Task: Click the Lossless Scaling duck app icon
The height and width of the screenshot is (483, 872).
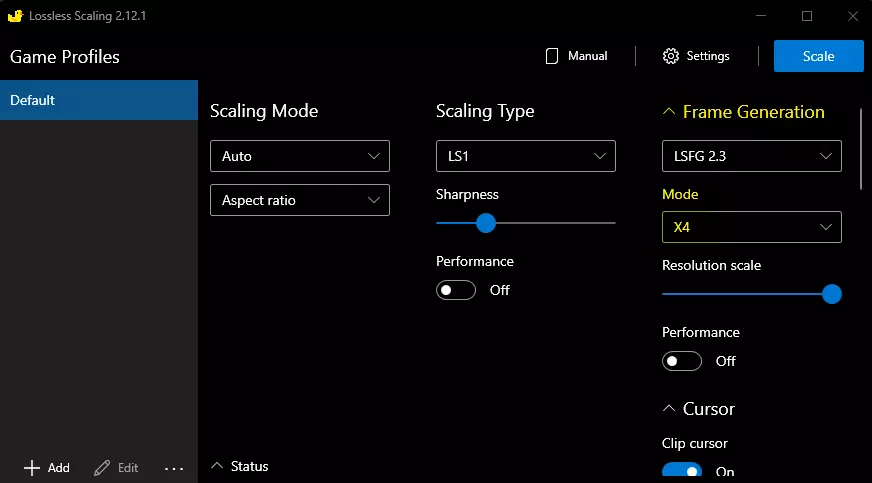Action: [15, 16]
